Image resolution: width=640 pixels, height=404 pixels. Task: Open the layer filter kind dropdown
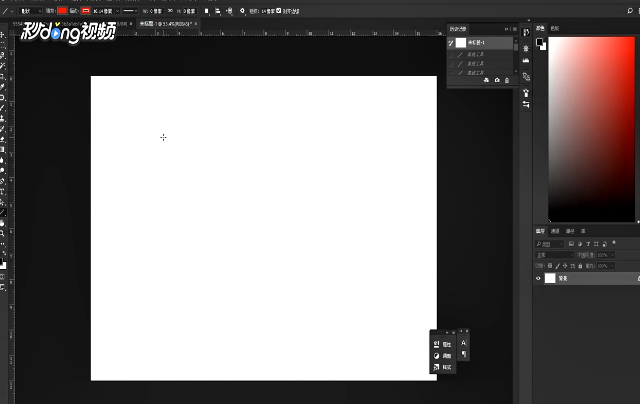[549, 244]
